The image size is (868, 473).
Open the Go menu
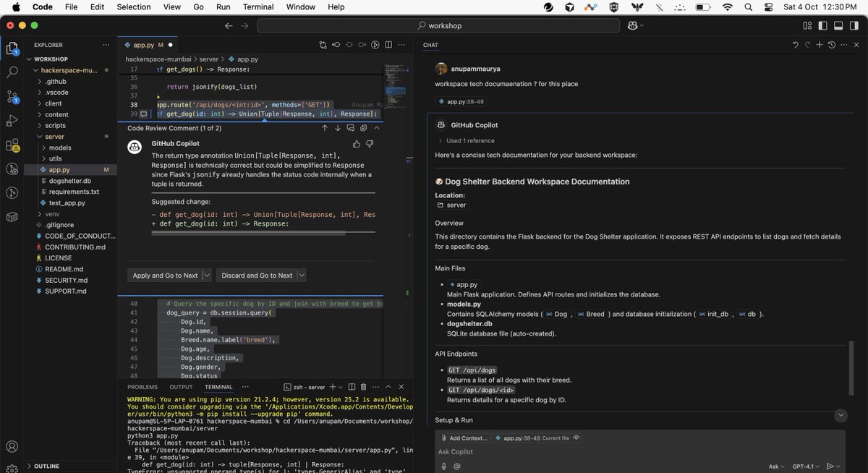(198, 7)
